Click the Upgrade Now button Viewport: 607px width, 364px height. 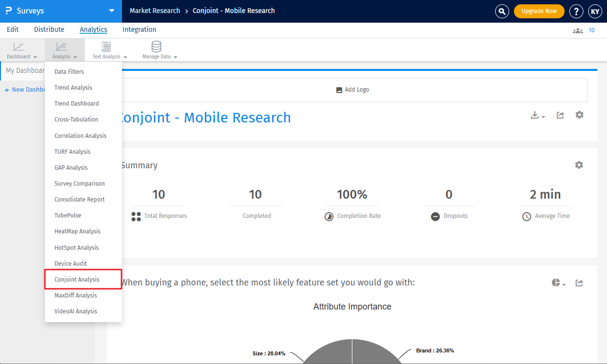coord(539,11)
